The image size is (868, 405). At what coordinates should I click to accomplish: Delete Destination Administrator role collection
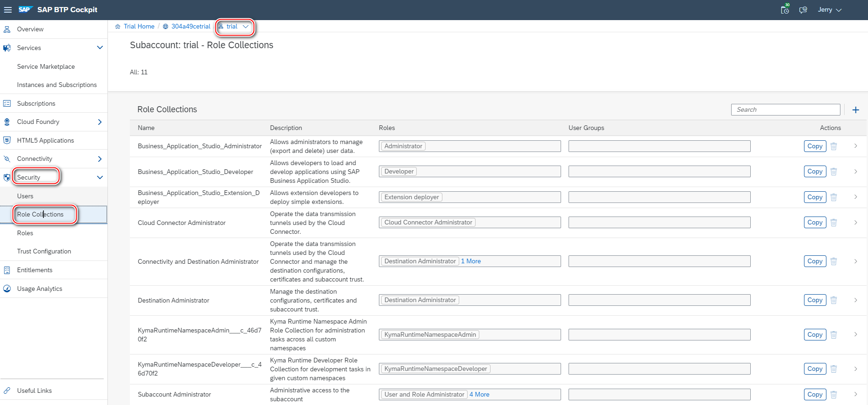[833, 300]
